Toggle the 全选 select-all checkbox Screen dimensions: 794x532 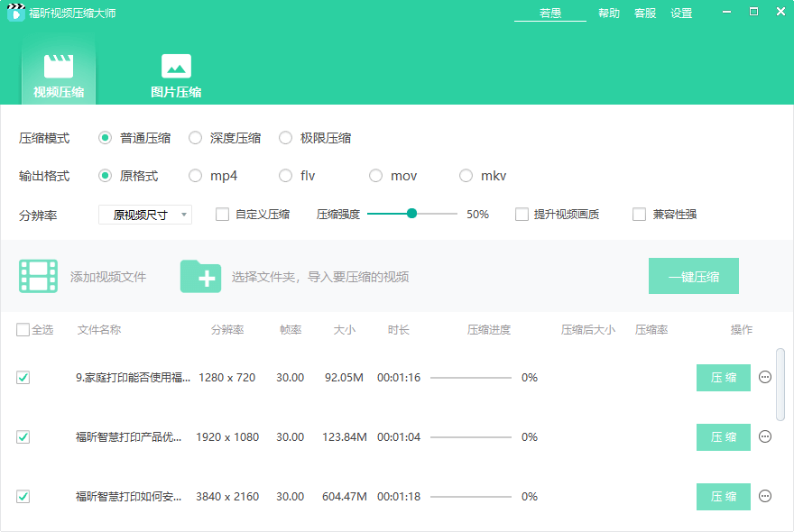click(23, 330)
